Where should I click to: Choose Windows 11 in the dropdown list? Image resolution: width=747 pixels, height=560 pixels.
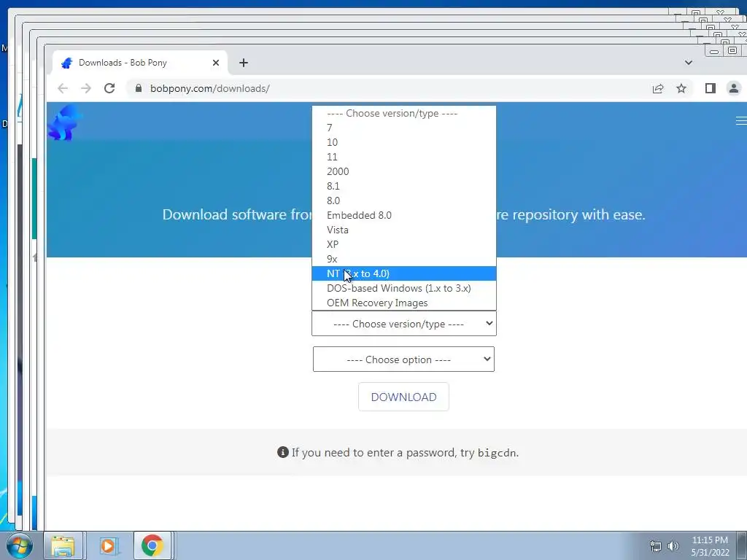coord(404,157)
